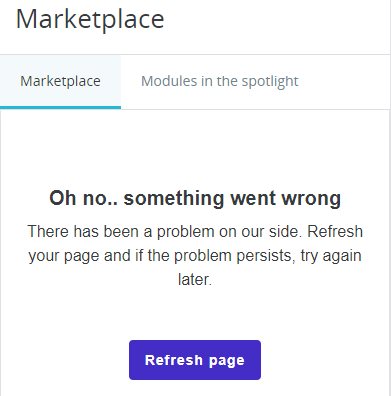The width and height of the screenshot is (391, 396).
Task: Click the blue underline beneath Marketplace tab
Action: pyautogui.click(x=60, y=107)
